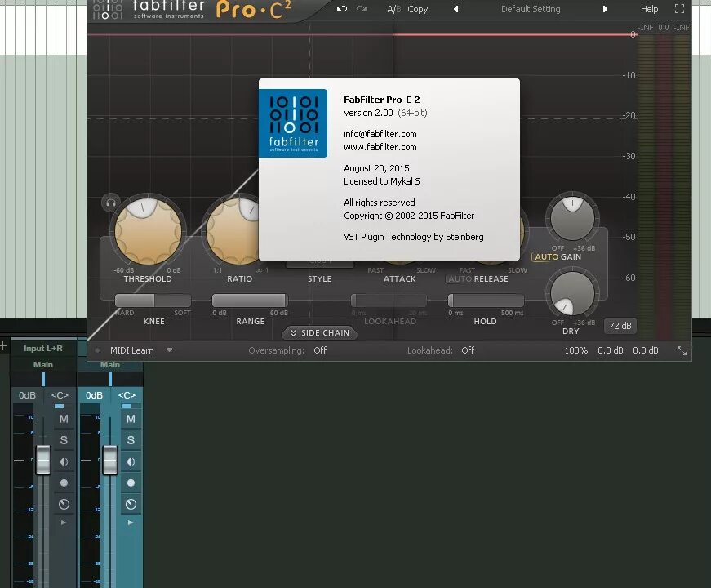711x588 pixels.
Task: Click first channel 0dB volume field
Action: click(27, 395)
